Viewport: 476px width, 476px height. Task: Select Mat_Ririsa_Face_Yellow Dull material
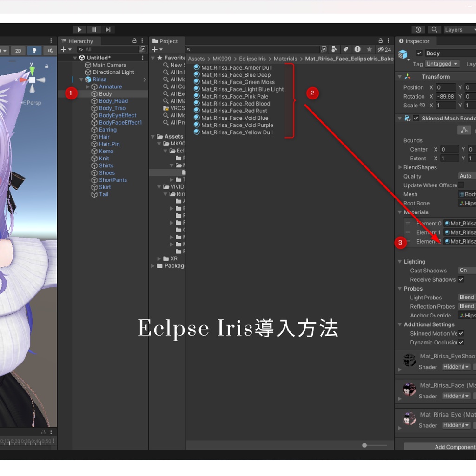click(x=233, y=132)
